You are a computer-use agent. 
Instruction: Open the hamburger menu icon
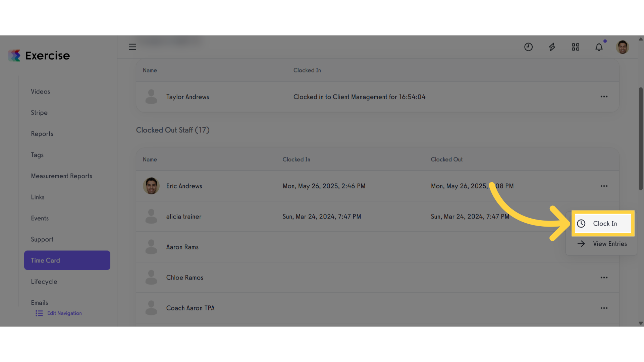pyautogui.click(x=132, y=47)
